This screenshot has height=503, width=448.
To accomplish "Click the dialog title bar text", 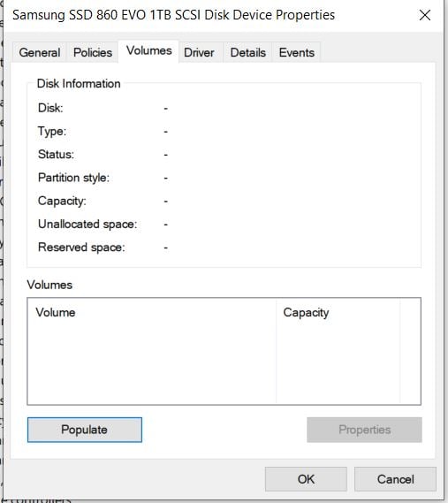I will coord(173,15).
